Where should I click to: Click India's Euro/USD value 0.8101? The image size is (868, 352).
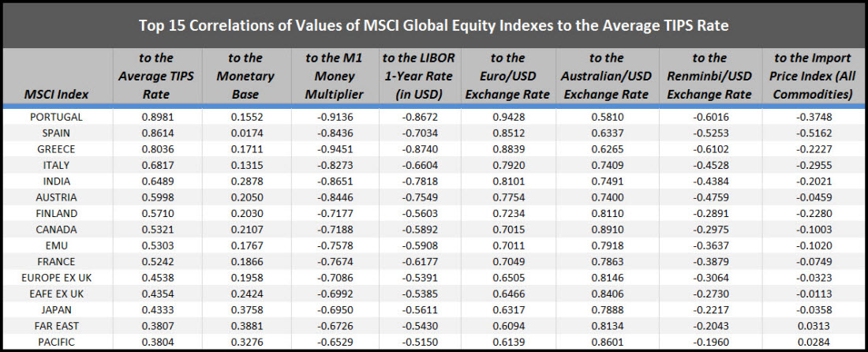[508, 181]
